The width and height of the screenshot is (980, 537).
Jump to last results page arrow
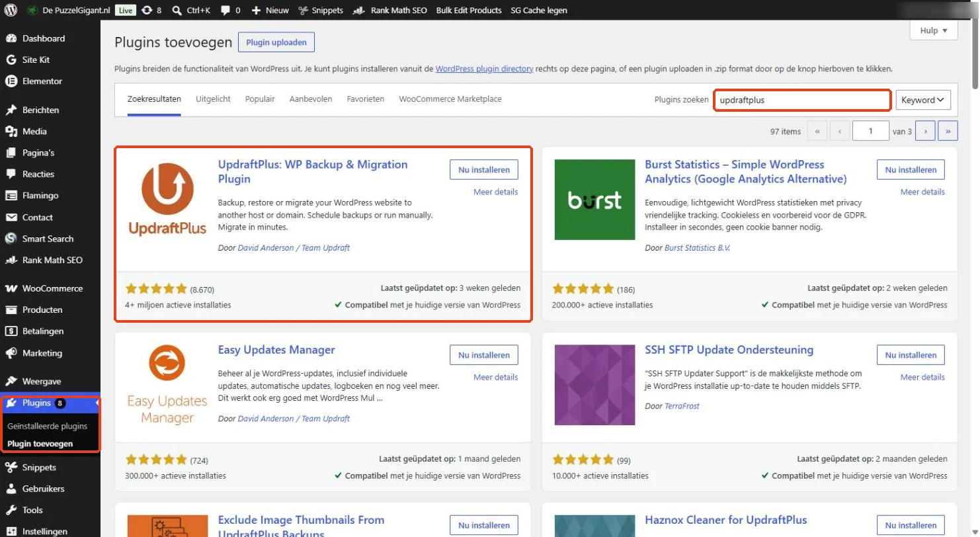click(x=948, y=131)
